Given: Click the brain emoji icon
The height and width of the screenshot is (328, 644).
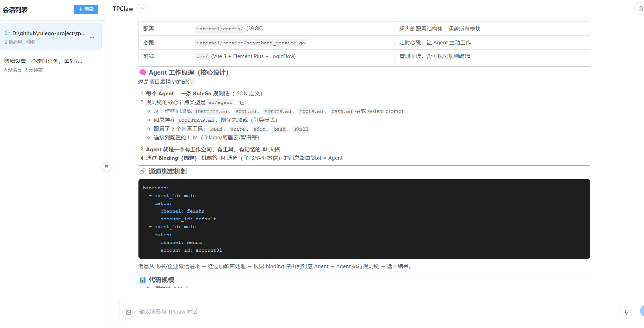Looking at the screenshot, I should [142, 72].
